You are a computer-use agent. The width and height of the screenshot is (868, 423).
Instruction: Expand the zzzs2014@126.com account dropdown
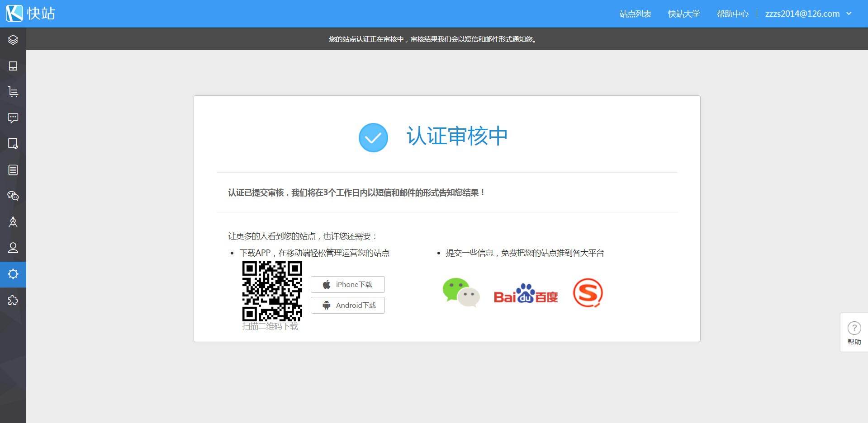click(x=808, y=14)
